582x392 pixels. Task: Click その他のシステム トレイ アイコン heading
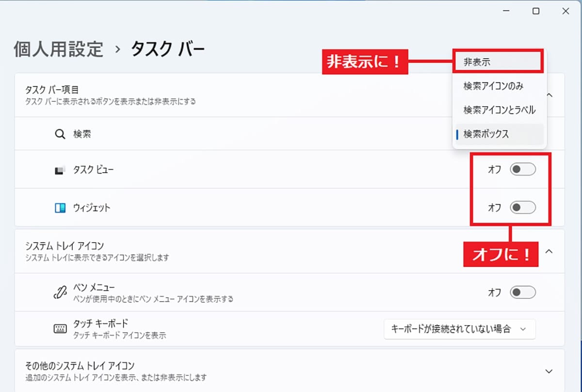point(80,365)
